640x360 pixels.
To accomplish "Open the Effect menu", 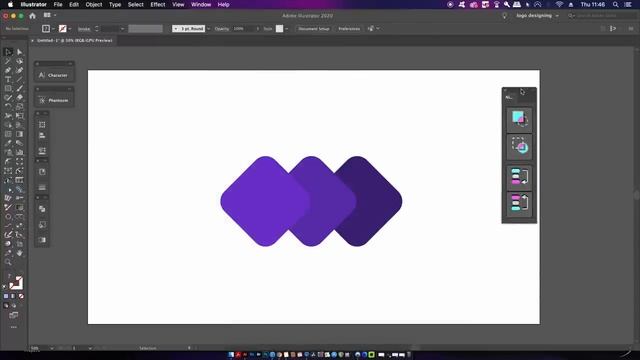I will (158, 4).
